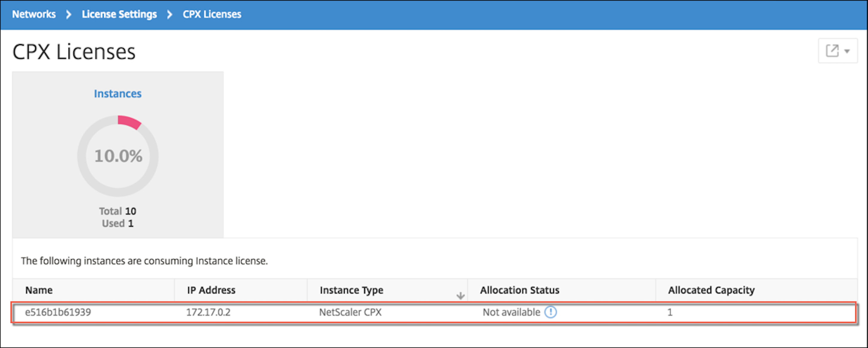Click the first breadcrumb chevron after Networks
The width and height of the screenshot is (868, 348).
tap(69, 14)
